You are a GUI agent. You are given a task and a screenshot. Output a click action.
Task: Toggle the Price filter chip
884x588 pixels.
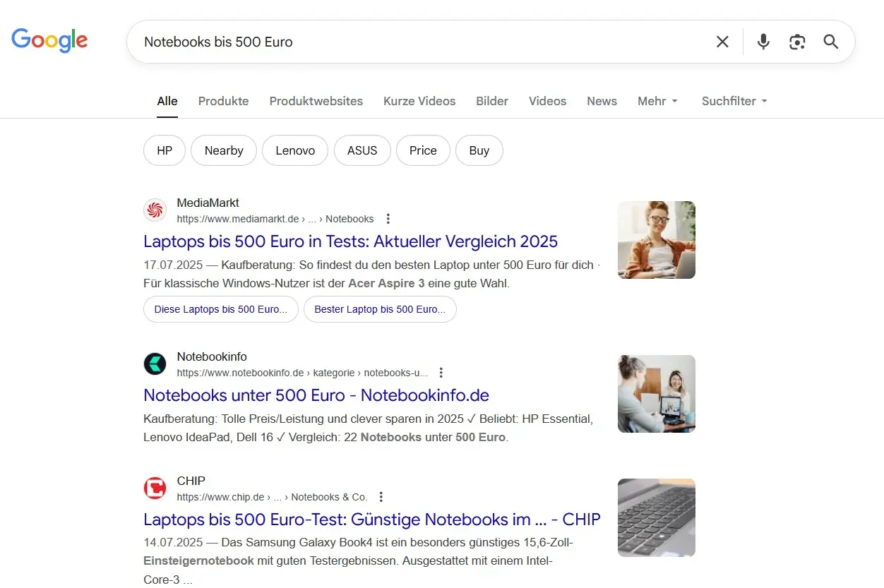423,150
